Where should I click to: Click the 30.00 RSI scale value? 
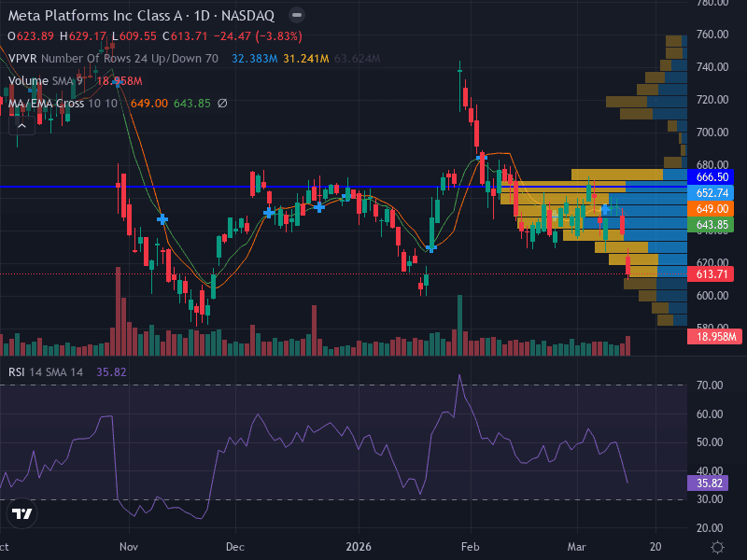[x=710, y=499]
